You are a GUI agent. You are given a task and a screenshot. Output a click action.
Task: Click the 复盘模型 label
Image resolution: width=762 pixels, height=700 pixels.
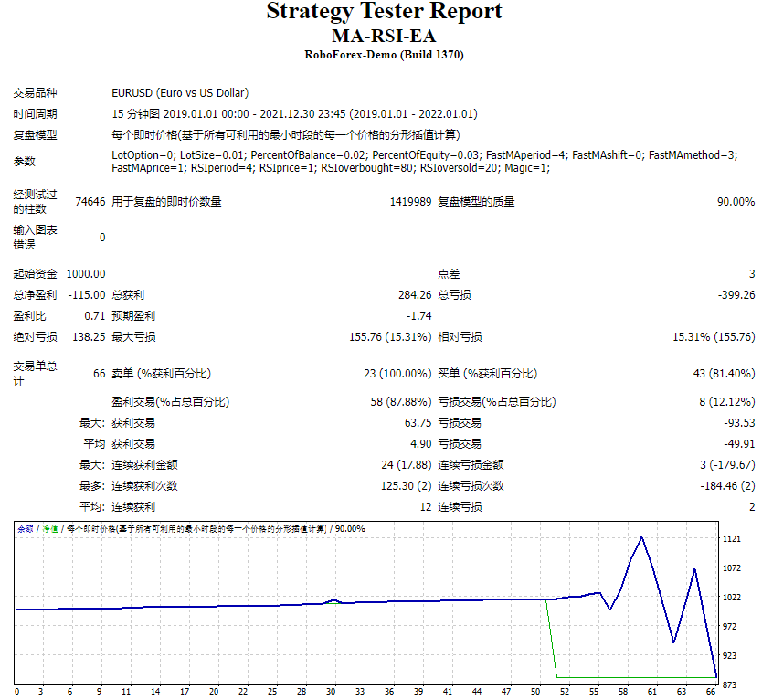[x=35, y=134]
